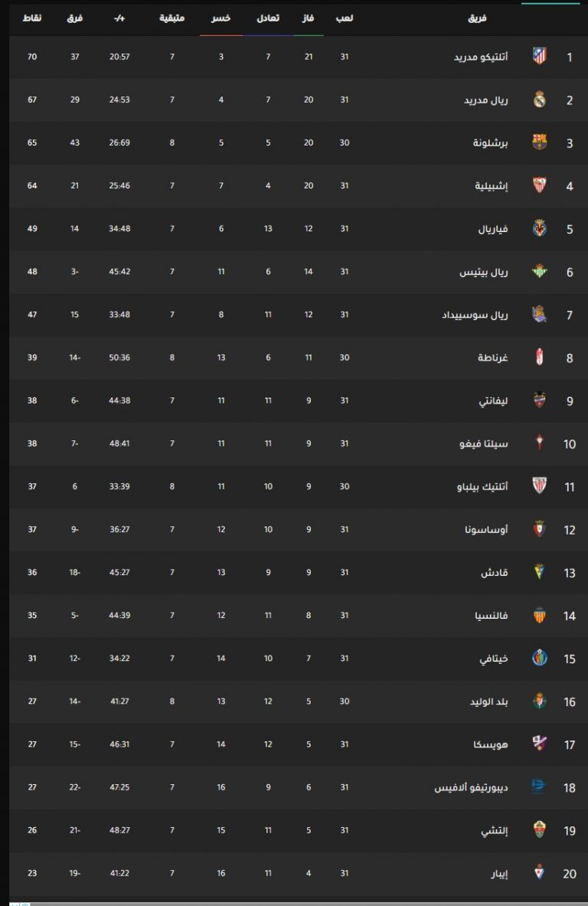This screenshot has height=906, width=588.
Task: Click the Atletico Madrid club crest
Action: click(540, 56)
